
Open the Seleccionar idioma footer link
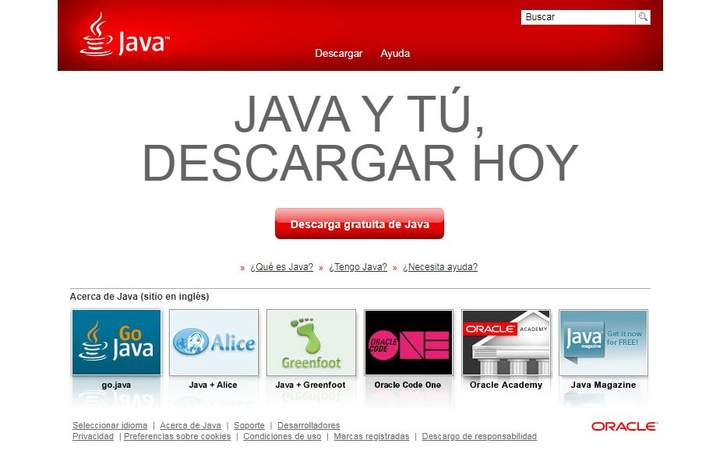[110, 425]
